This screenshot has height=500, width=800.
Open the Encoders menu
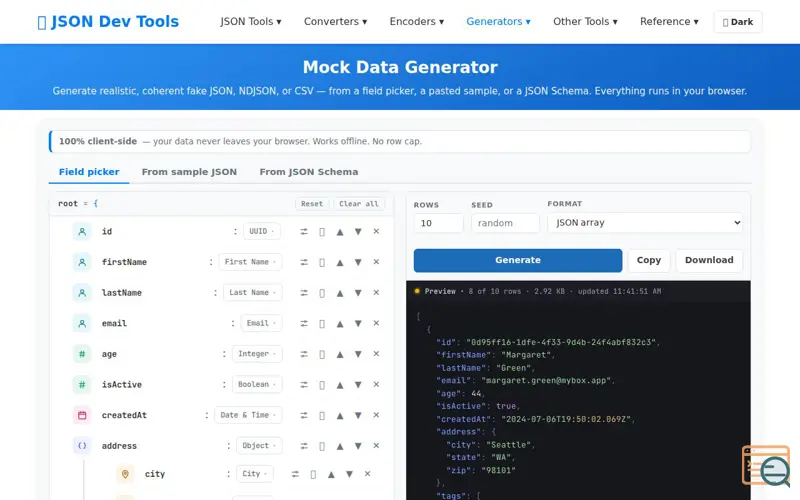tap(416, 22)
